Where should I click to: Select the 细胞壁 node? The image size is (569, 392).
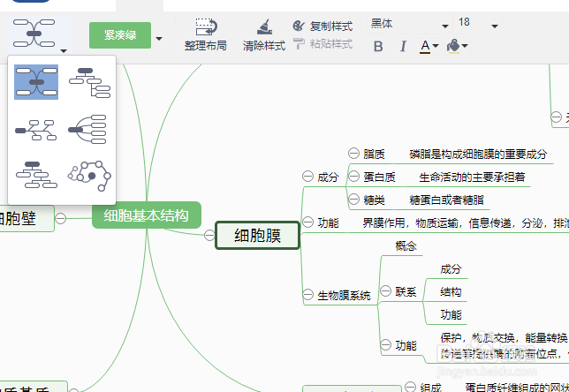27,219
